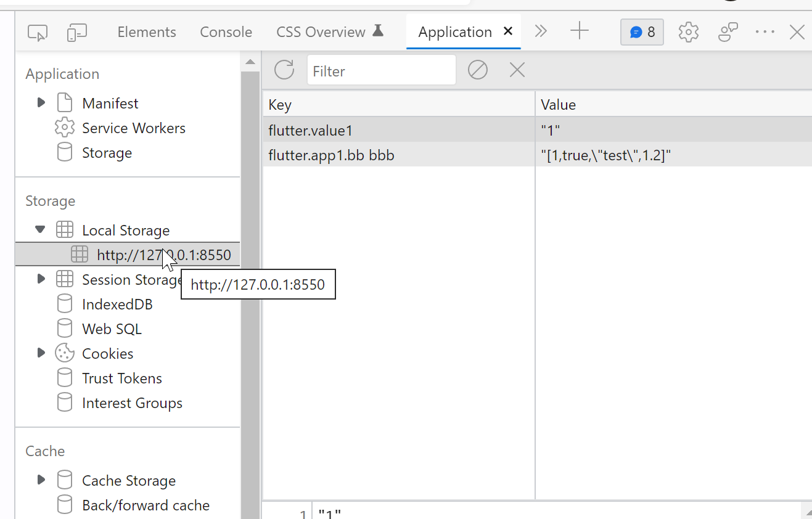The width and height of the screenshot is (812, 519).
Task: Open the Service Workers panel
Action: tap(133, 128)
